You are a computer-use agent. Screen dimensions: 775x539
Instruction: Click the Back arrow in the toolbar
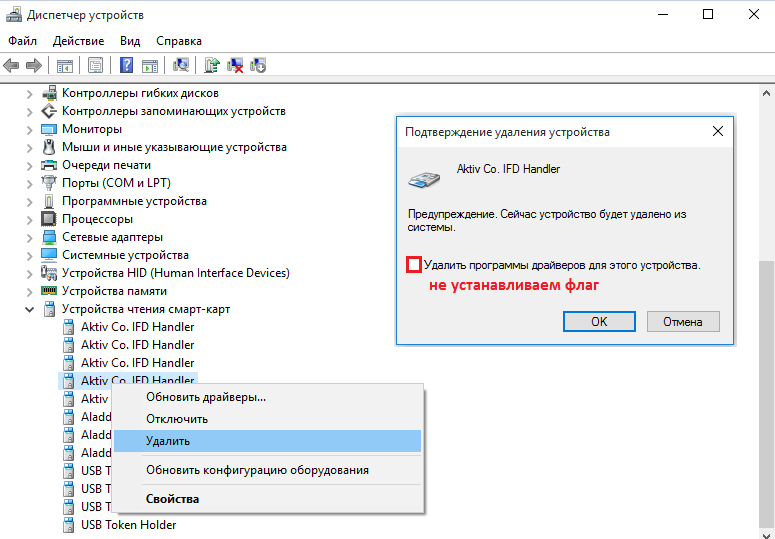click(x=11, y=66)
